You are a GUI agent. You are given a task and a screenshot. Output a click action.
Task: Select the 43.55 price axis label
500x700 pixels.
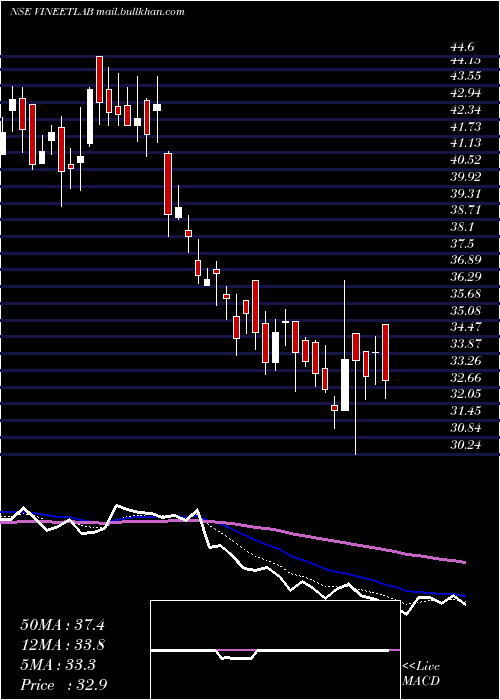click(466, 76)
